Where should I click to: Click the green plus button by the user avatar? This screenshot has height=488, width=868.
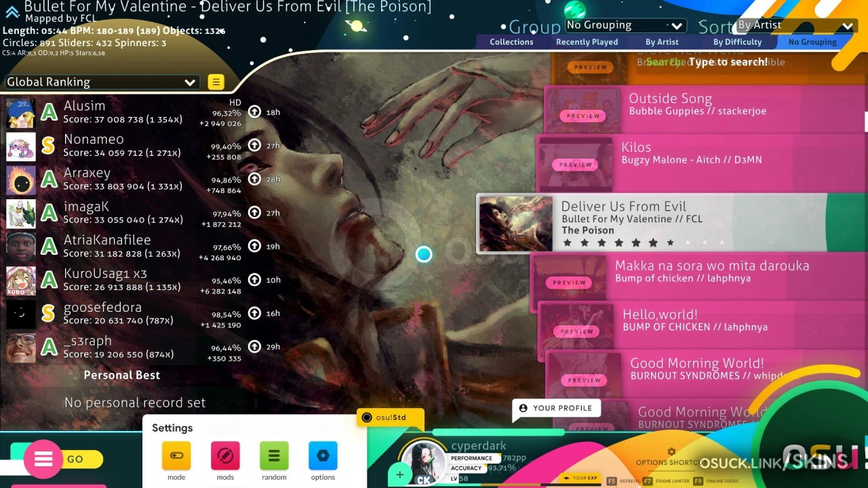pos(399,474)
